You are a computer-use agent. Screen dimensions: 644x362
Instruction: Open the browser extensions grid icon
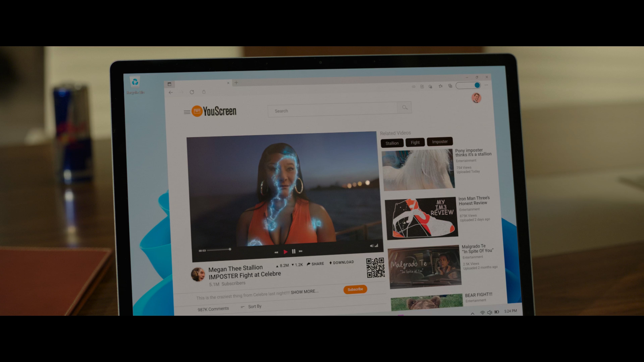click(422, 86)
